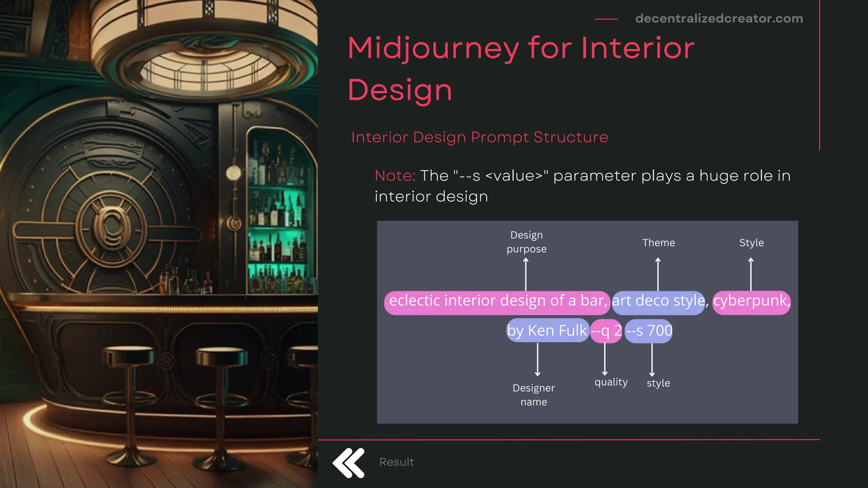Viewport: 868px width, 488px height.
Task: Click the Result label
Action: [x=396, y=462]
